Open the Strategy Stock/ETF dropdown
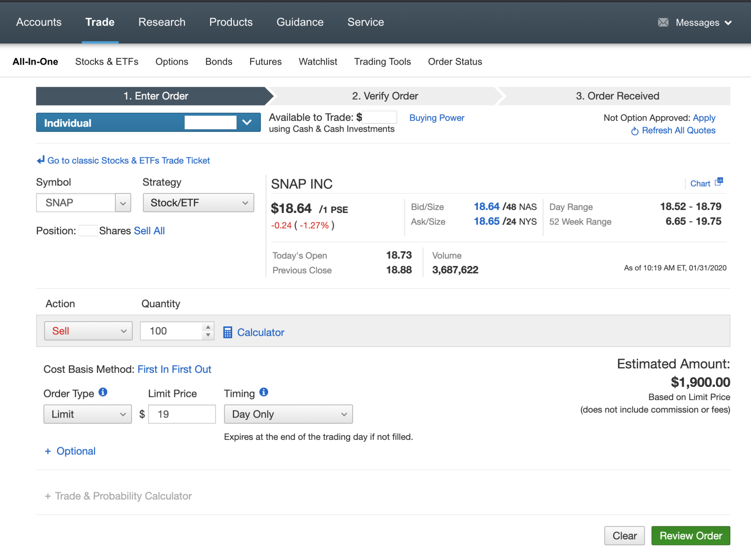Screen dimensions: 751x560 (198, 203)
